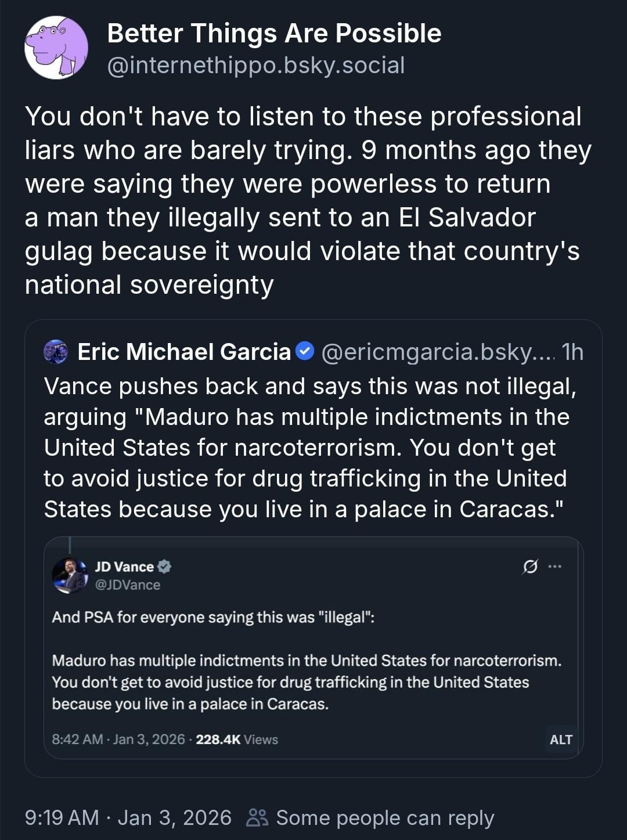This screenshot has height=840, width=627.
Task: Click the purple hippo profile avatar
Action: (x=56, y=48)
